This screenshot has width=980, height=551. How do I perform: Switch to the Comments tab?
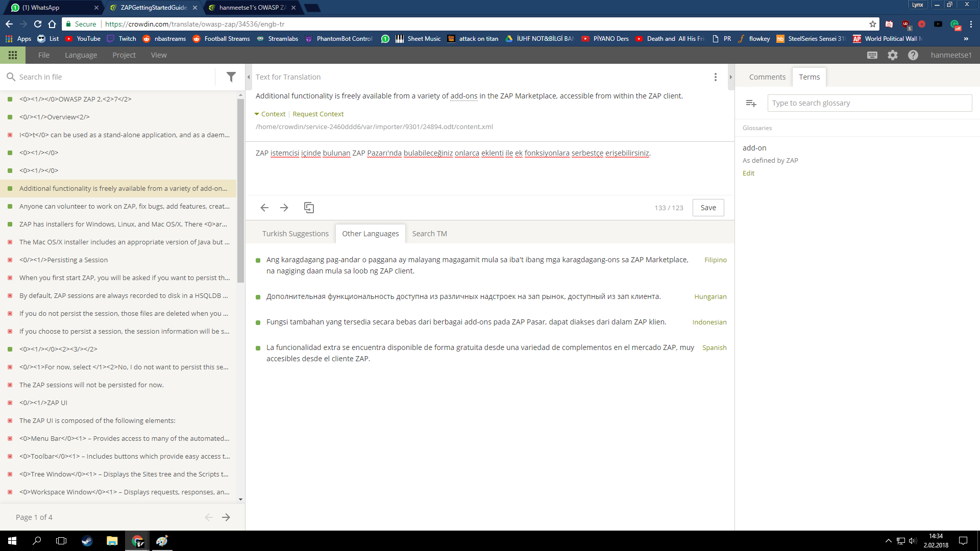point(767,77)
